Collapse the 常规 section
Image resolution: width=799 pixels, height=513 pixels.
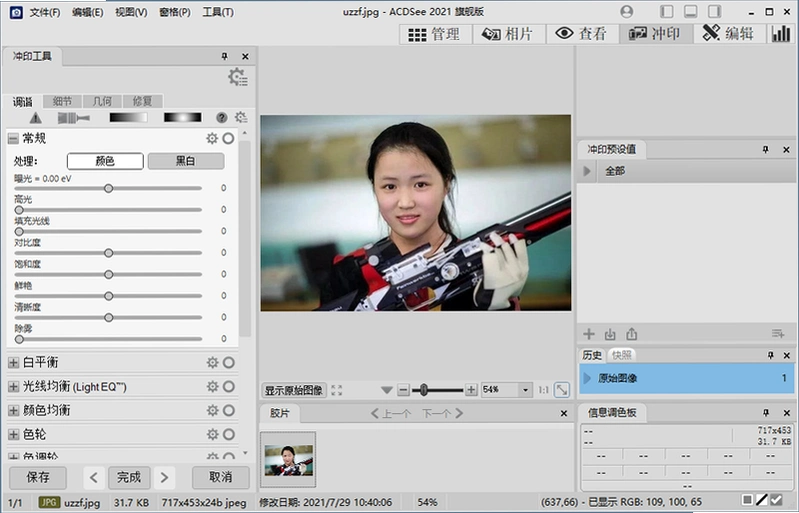pos(13,139)
